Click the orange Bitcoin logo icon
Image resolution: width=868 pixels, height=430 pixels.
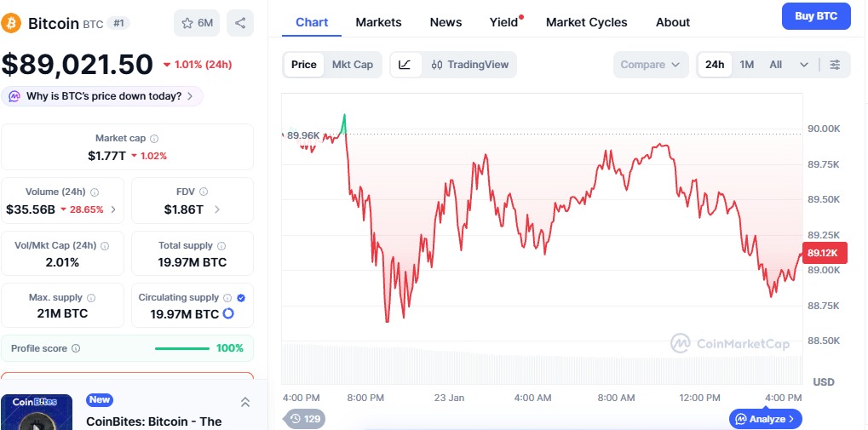(12, 23)
